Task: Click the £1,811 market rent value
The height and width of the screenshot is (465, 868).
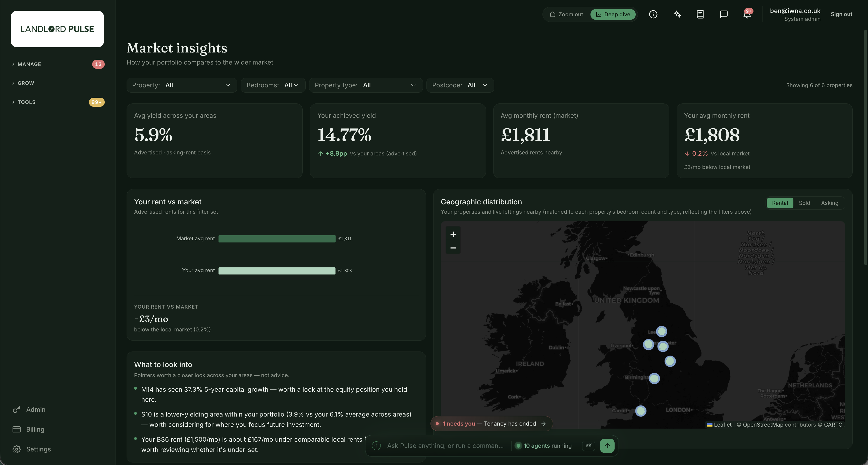Action: pyautogui.click(x=525, y=135)
